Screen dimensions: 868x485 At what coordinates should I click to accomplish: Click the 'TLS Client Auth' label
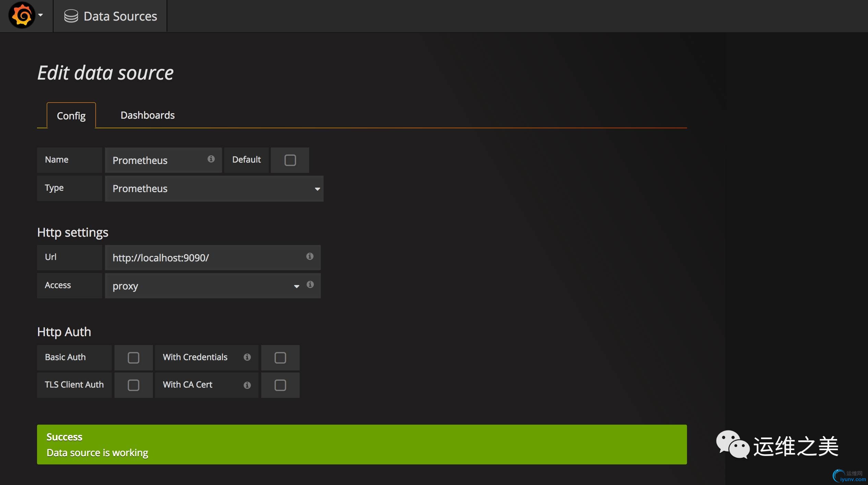(x=74, y=385)
